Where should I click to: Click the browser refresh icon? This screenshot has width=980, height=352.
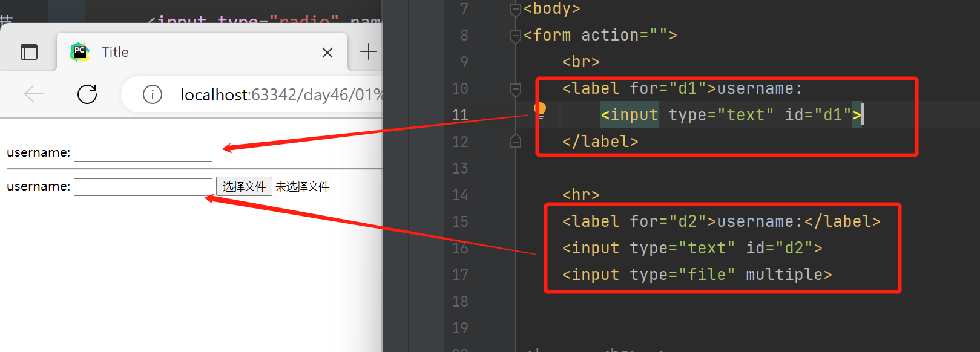pos(87,94)
